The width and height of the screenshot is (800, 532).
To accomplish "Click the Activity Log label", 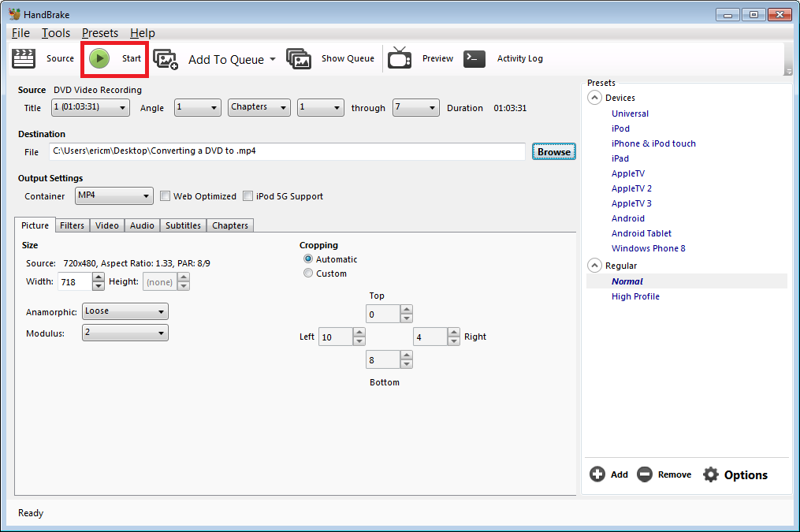I will point(520,58).
